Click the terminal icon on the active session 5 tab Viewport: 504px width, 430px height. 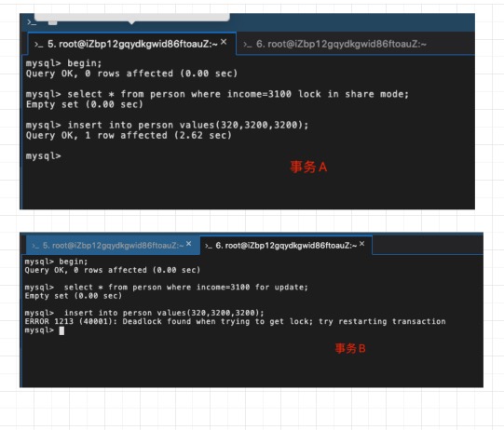(x=38, y=45)
